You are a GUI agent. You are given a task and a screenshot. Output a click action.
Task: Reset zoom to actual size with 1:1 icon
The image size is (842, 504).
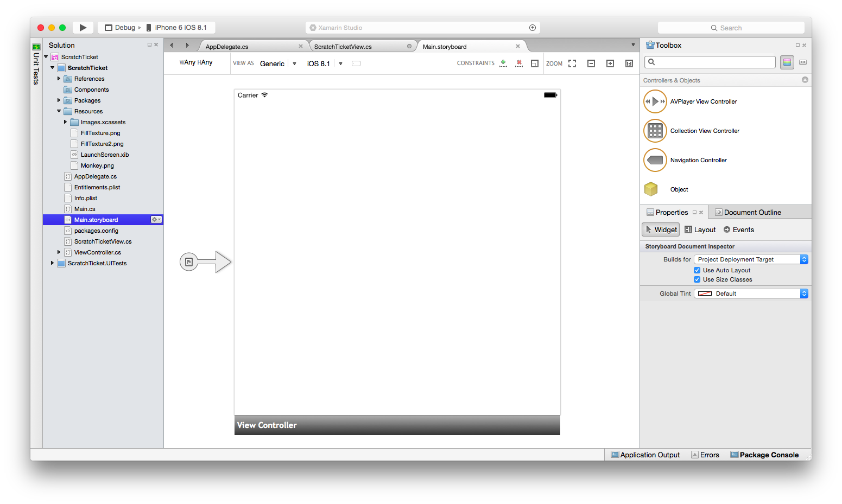click(x=629, y=63)
